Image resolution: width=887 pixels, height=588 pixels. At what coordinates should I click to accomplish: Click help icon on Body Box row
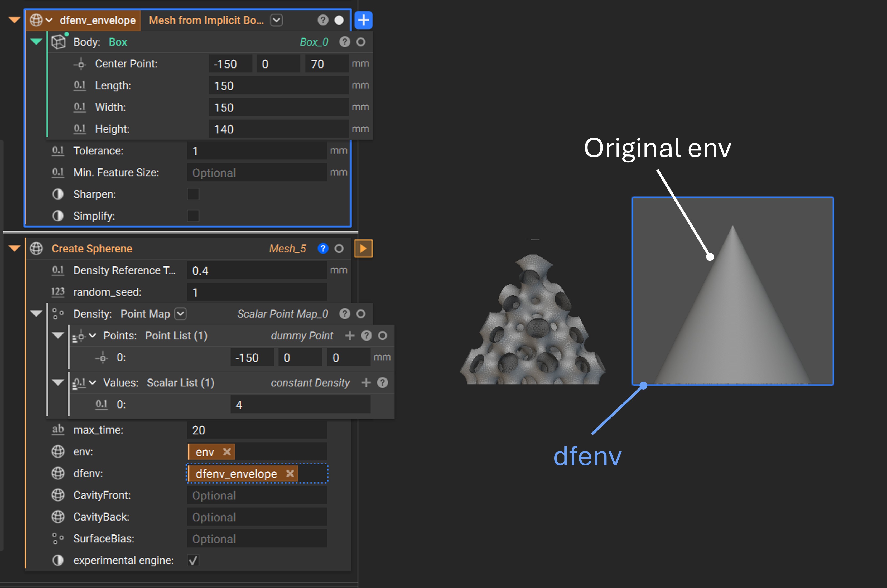[x=344, y=42]
